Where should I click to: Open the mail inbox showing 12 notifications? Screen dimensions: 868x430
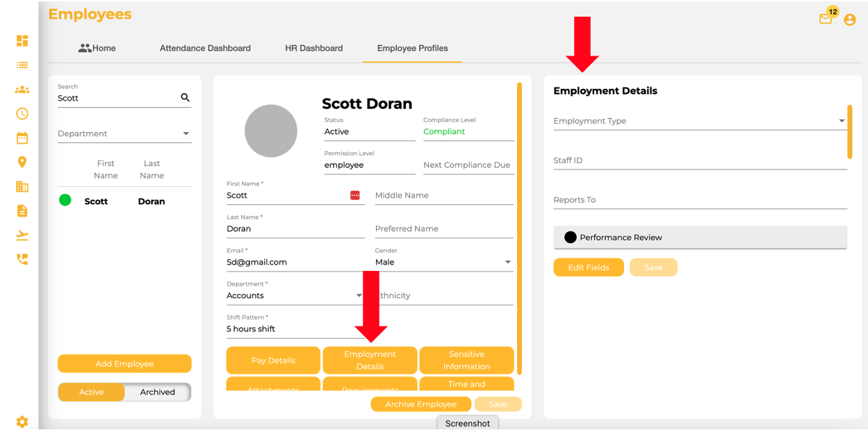[x=826, y=19]
